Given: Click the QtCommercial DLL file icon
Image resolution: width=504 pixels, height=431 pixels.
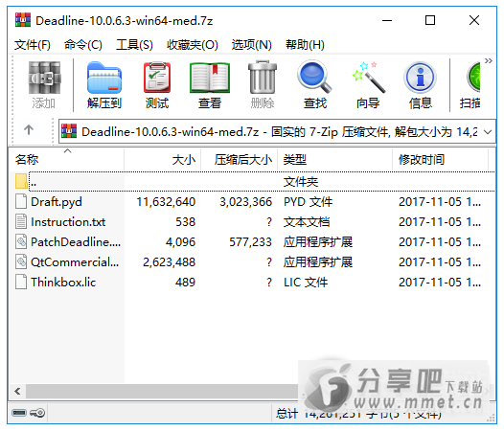Looking at the screenshot, I should pos(21,261).
